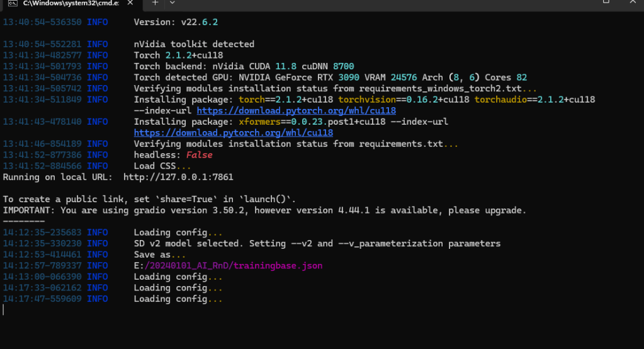Click the Version v22.6.2 text
644x349 pixels.
pyautogui.click(x=176, y=22)
